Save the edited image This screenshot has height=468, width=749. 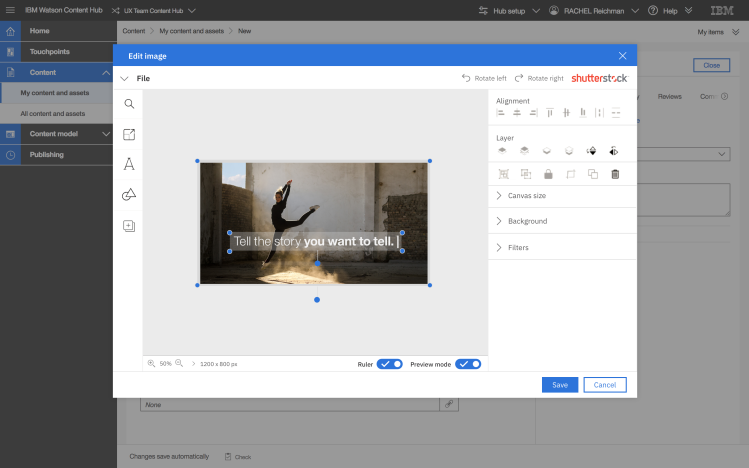pos(560,385)
